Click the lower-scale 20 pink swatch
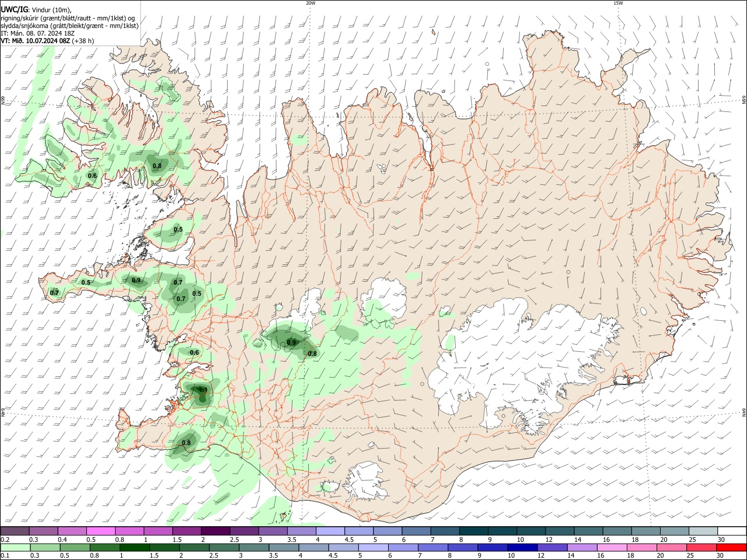The height and width of the screenshot is (560, 747). point(672,548)
